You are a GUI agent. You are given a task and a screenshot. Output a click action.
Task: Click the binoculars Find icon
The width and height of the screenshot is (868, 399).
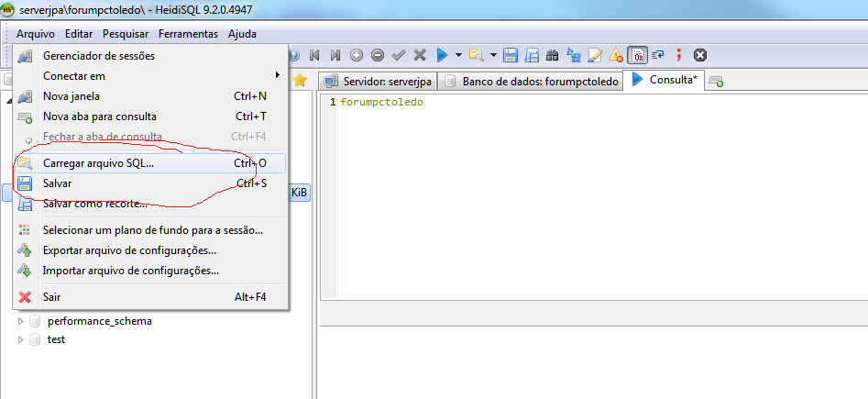552,55
